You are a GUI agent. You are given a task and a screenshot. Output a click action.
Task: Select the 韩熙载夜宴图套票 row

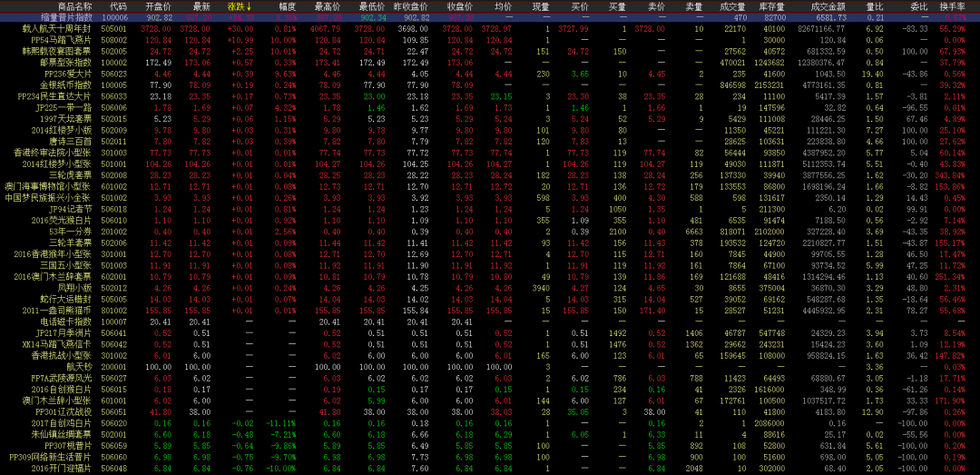(490, 50)
